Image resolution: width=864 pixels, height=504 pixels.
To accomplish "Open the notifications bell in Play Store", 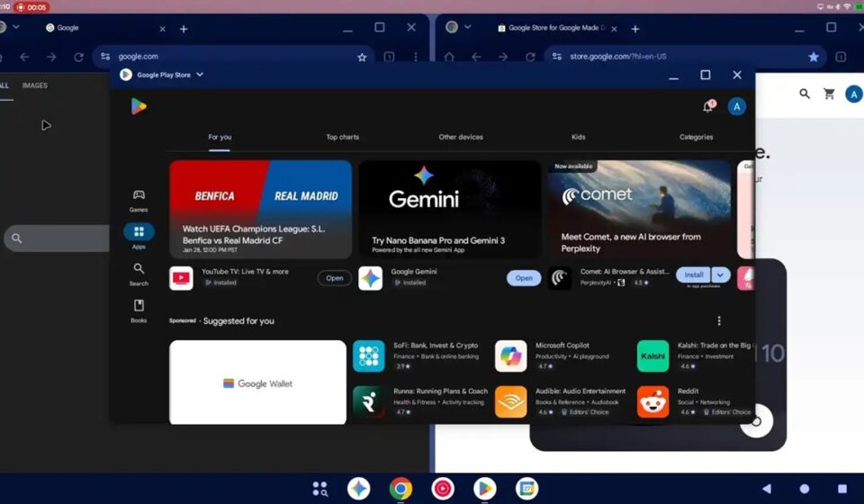I will [x=707, y=107].
